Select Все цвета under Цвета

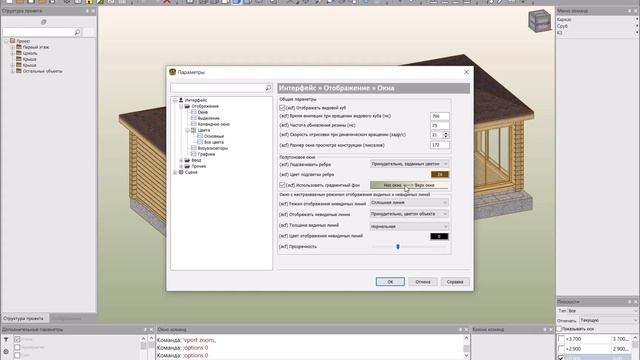[214, 142]
